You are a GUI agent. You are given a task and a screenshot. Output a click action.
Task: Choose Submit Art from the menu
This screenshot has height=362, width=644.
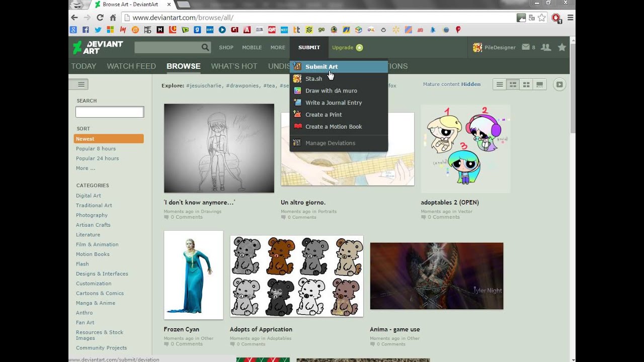pos(339,66)
